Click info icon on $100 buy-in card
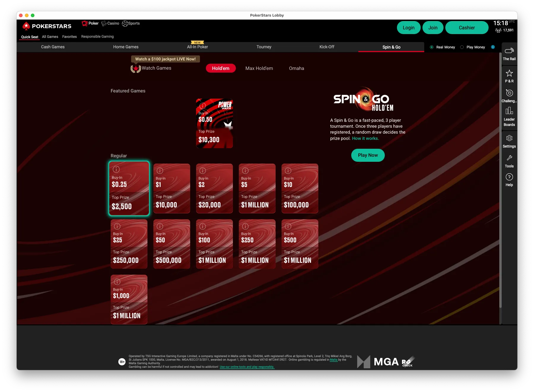534x392 pixels. coord(203,226)
